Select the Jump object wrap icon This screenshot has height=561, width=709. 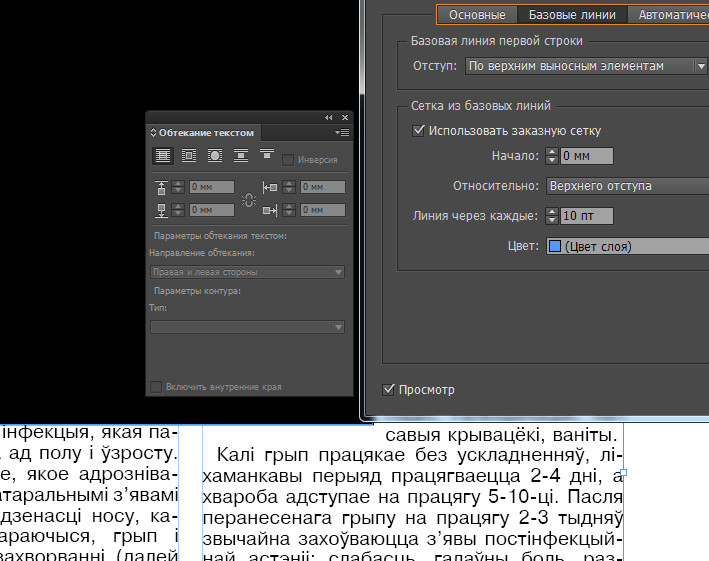(x=241, y=156)
